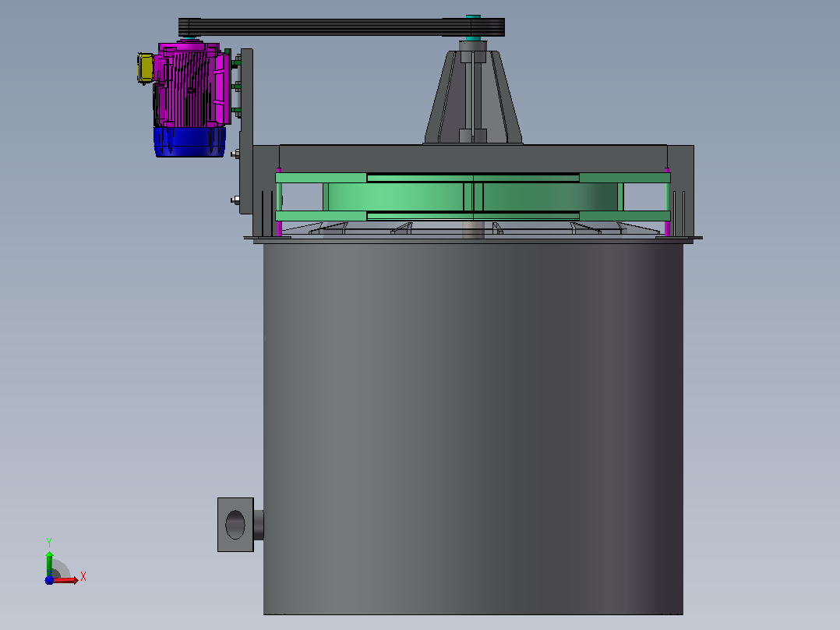Select the large gray cylindrical tank body

(x=473, y=429)
